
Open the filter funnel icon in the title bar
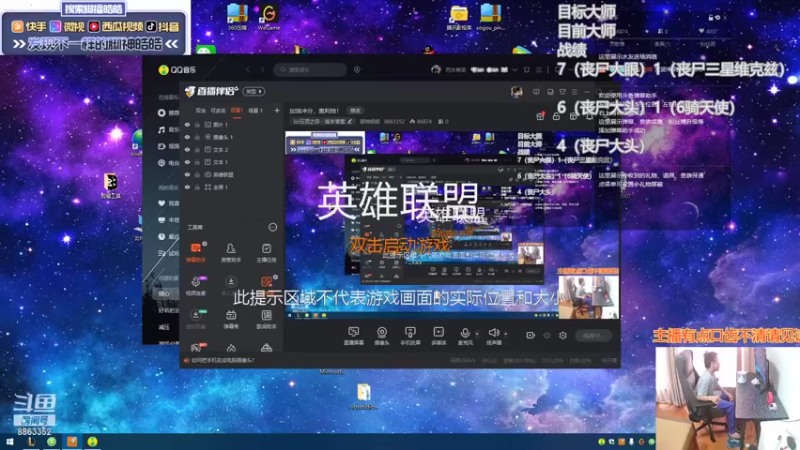[562, 92]
